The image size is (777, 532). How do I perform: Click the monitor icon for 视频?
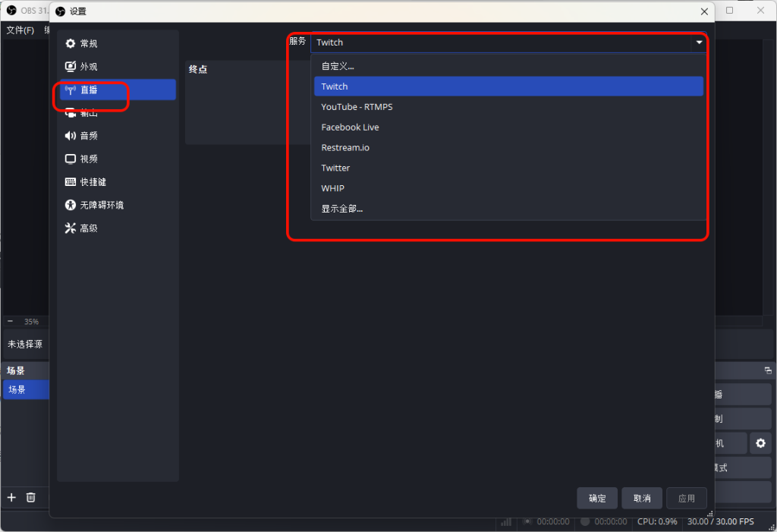pos(71,159)
